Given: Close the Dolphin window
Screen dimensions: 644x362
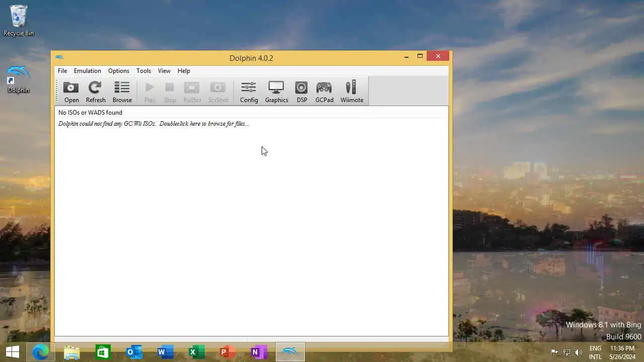Looking at the screenshot, I should point(438,56).
